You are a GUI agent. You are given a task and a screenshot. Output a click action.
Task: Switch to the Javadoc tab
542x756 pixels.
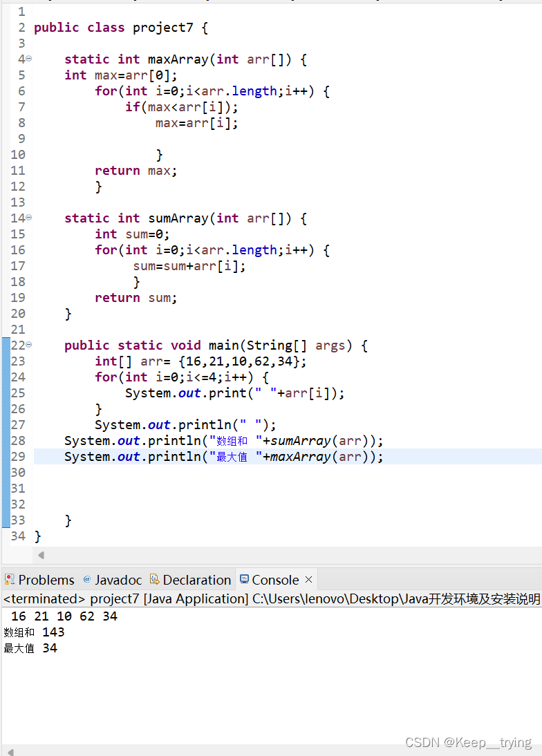[113, 580]
